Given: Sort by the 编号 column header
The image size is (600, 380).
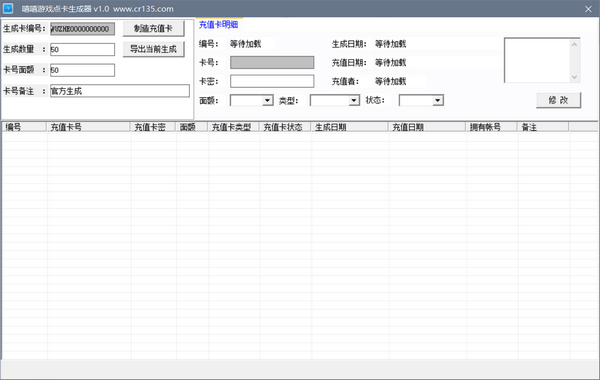Looking at the screenshot, I should [24, 127].
